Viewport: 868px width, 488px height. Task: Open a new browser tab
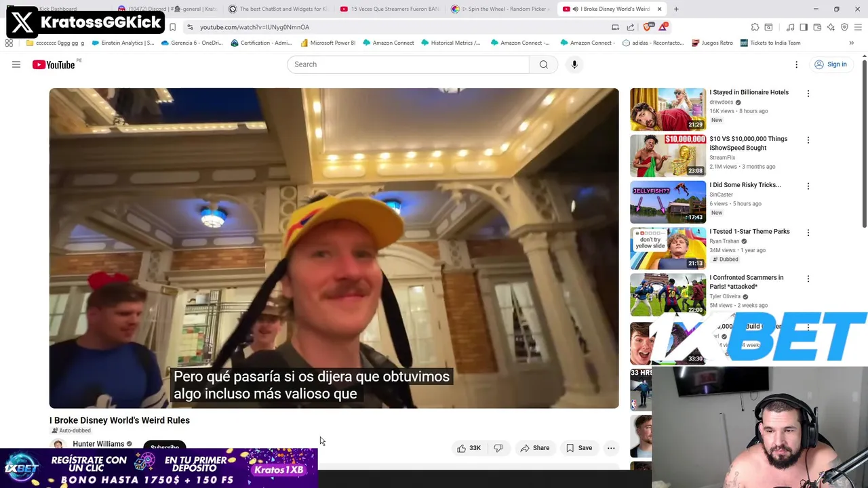[676, 9]
